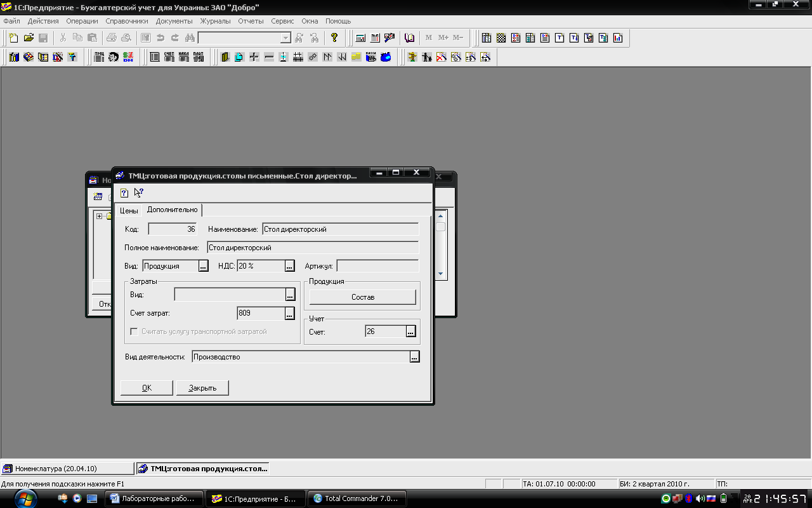Open the Вид selector next to Продукция

click(203, 266)
